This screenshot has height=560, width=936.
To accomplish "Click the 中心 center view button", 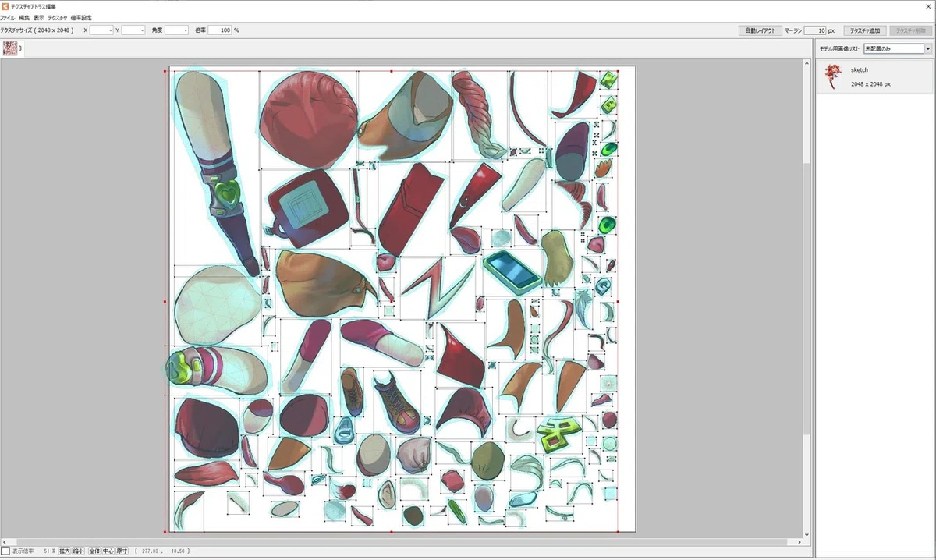I will (x=108, y=551).
